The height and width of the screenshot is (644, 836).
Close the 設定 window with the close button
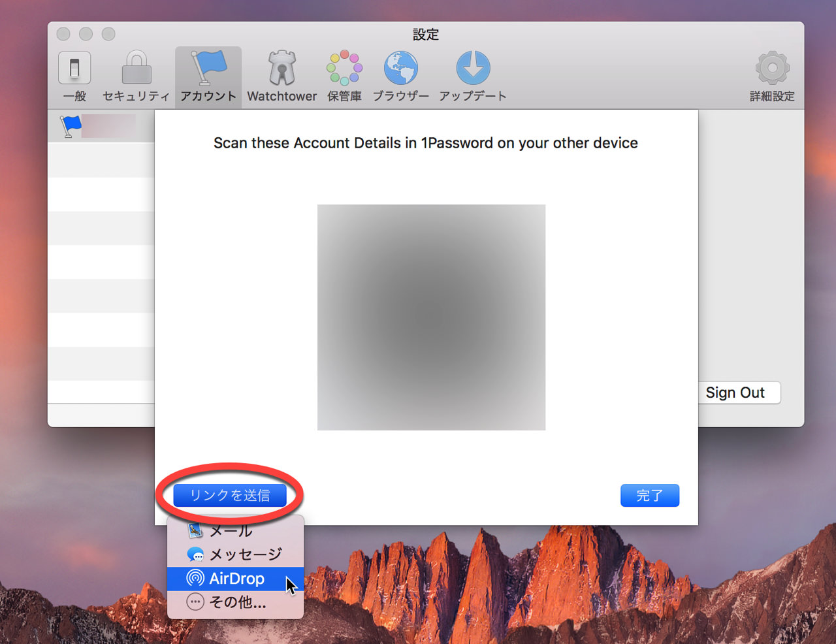point(63,34)
